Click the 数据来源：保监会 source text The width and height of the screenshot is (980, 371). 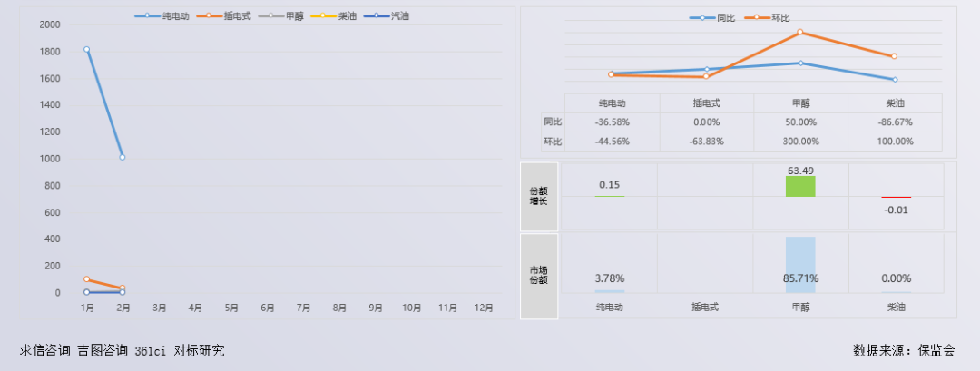[x=903, y=350]
